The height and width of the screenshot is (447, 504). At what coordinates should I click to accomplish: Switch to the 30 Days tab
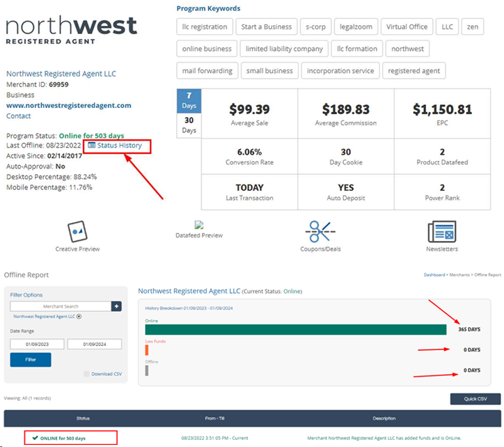pyautogui.click(x=189, y=125)
